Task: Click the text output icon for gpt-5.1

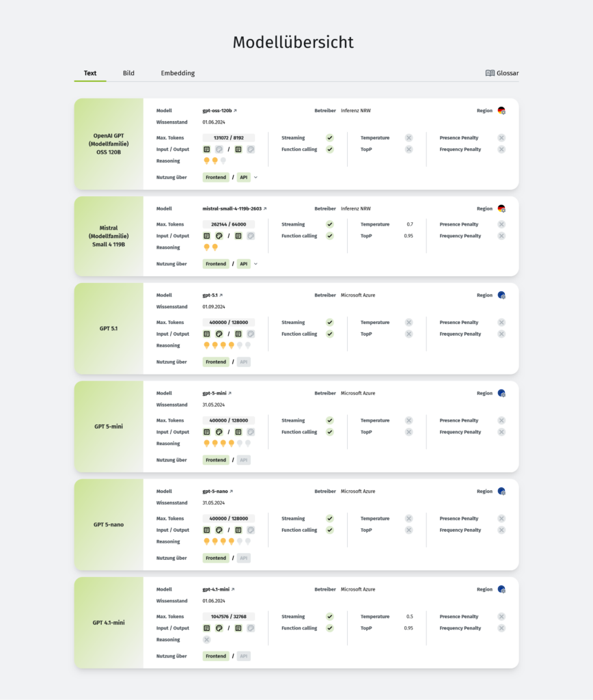Action: [238, 334]
